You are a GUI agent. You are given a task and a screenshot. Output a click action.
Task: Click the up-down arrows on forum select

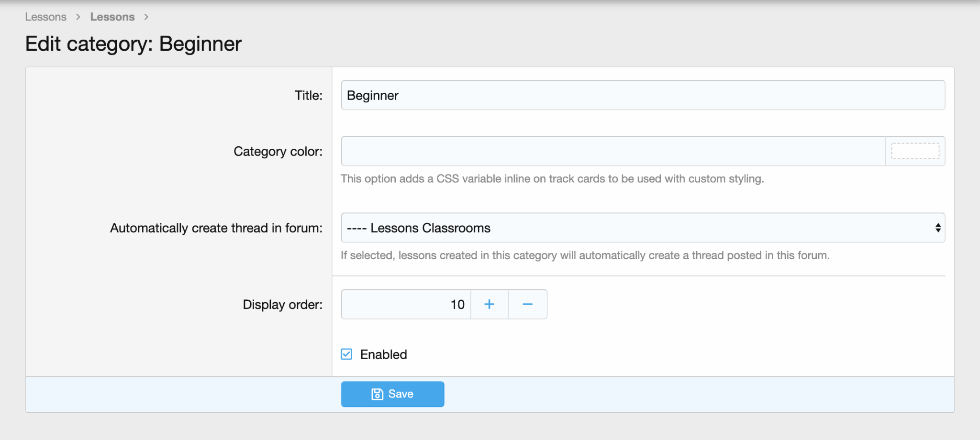click(x=937, y=228)
